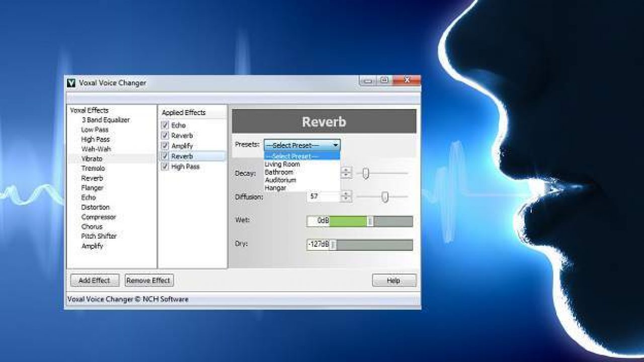Select Reverb in Voxal Effects list
Screen dimensions: 644x362
point(92,178)
